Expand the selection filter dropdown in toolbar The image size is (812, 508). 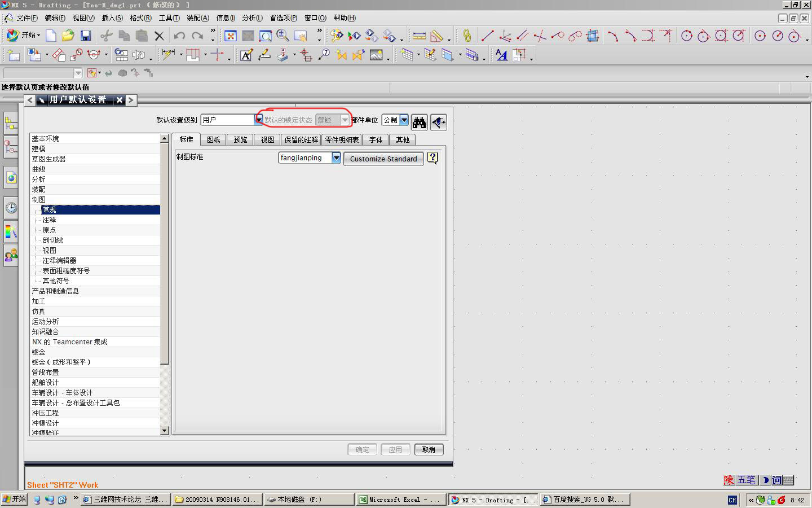[x=78, y=73]
